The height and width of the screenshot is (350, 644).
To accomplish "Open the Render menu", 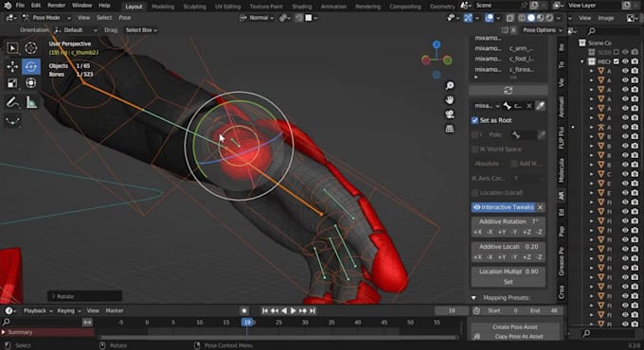I will pos(56,6).
